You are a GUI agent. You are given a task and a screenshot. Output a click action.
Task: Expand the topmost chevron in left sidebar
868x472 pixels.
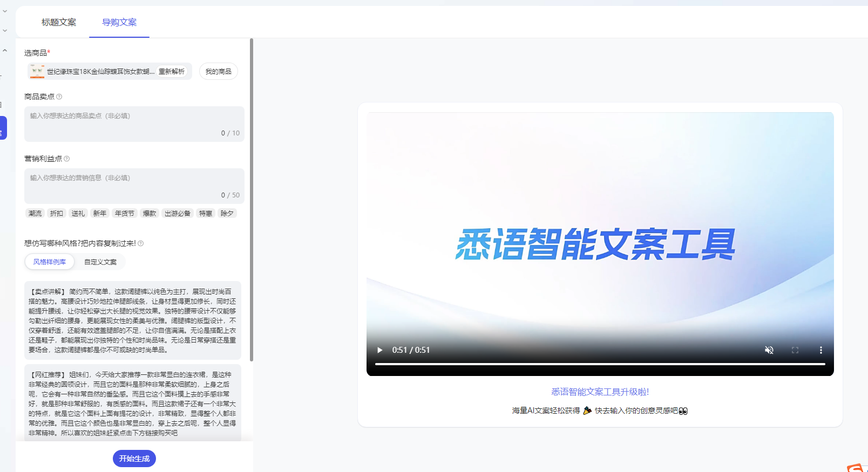coord(5,11)
